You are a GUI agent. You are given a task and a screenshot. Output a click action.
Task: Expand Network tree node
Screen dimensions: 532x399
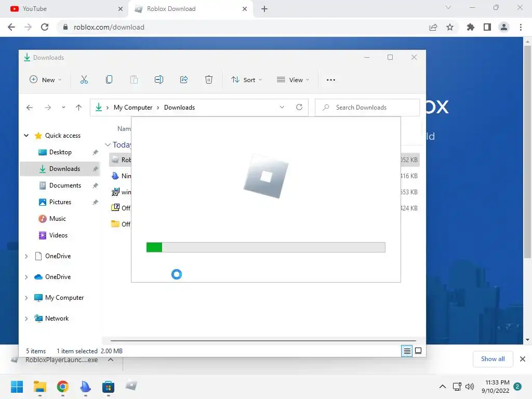point(26,318)
